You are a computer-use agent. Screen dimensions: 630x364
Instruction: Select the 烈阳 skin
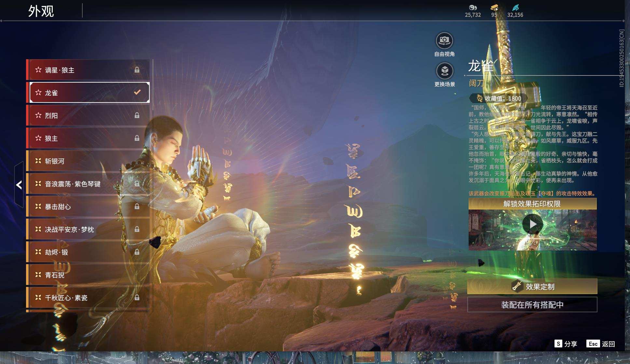coord(88,115)
